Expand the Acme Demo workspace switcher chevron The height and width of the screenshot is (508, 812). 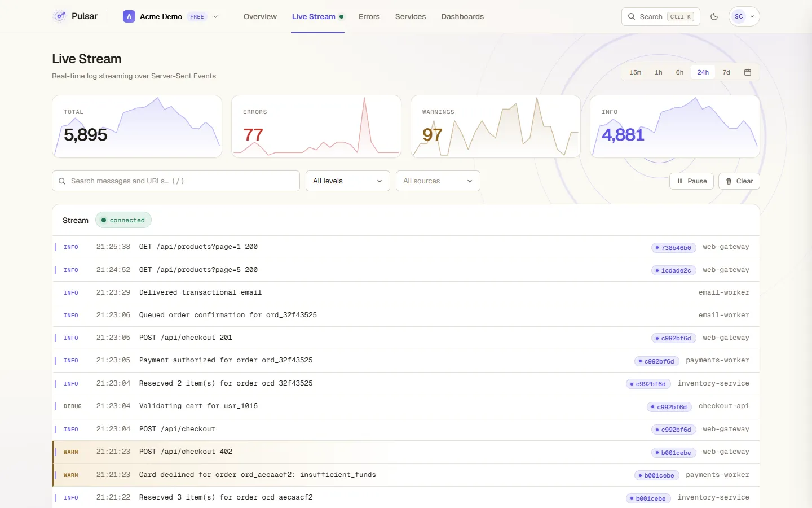click(x=215, y=17)
